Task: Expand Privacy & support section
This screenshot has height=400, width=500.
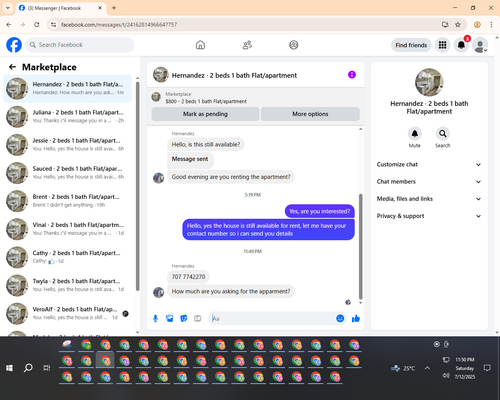Action: pos(429,216)
